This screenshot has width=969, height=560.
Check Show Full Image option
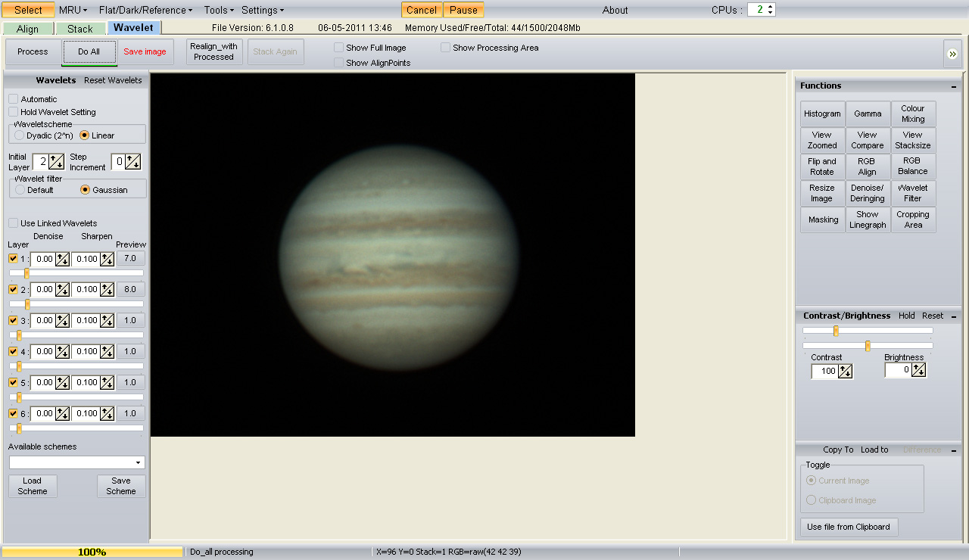click(x=339, y=48)
